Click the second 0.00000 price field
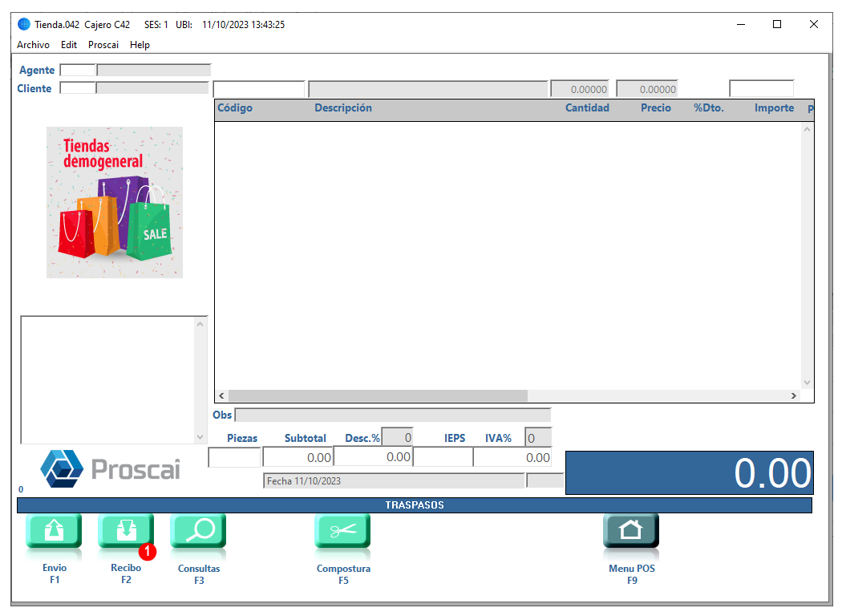 tap(647, 89)
